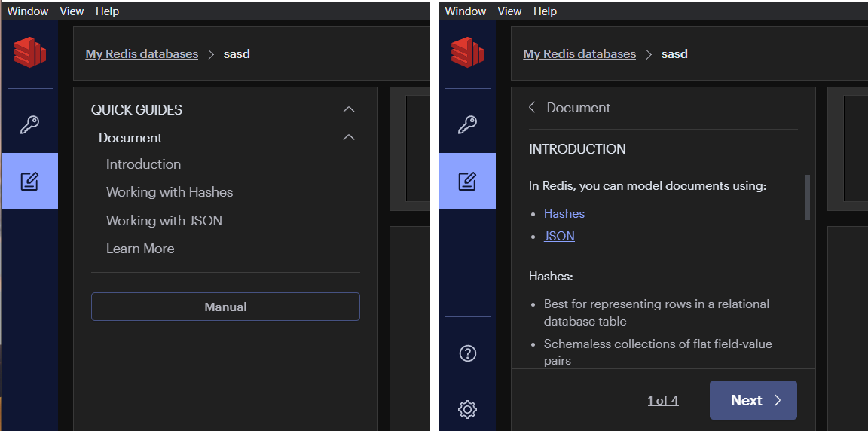Click the Next button
The image size is (868, 431).
pos(753,400)
